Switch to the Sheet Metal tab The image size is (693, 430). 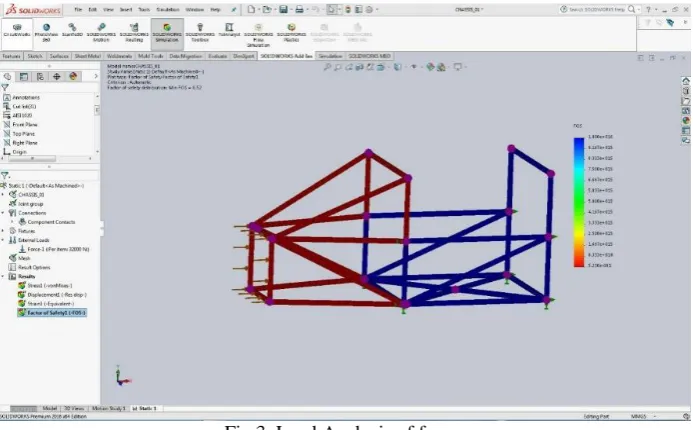88,56
